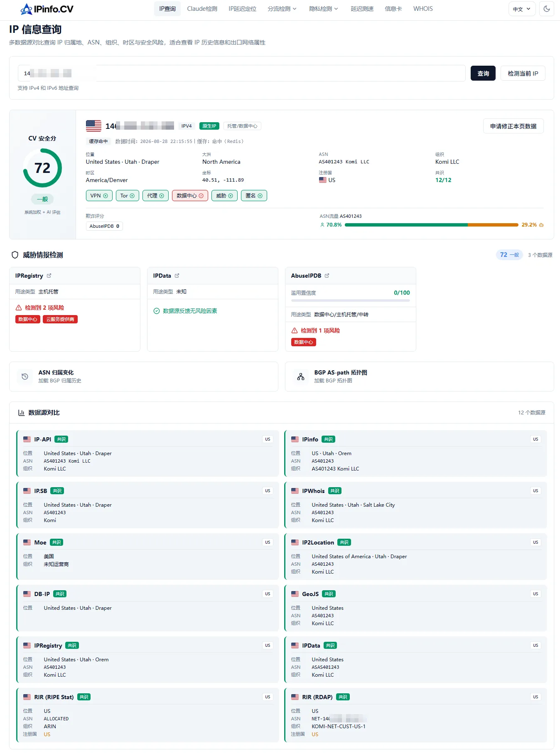This screenshot has height=754, width=560.
Task: Click the flag icon on the IPWhois card
Action: pos(295,491)
